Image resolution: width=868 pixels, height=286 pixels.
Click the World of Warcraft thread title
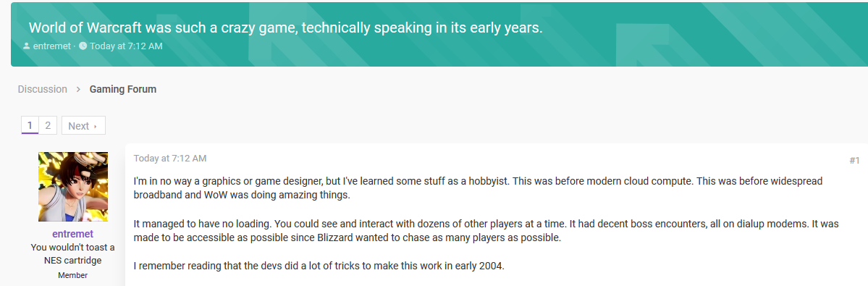[286, 28]
